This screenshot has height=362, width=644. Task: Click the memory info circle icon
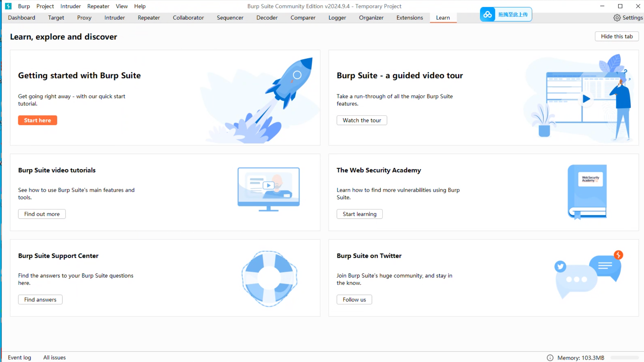[550, 358]
